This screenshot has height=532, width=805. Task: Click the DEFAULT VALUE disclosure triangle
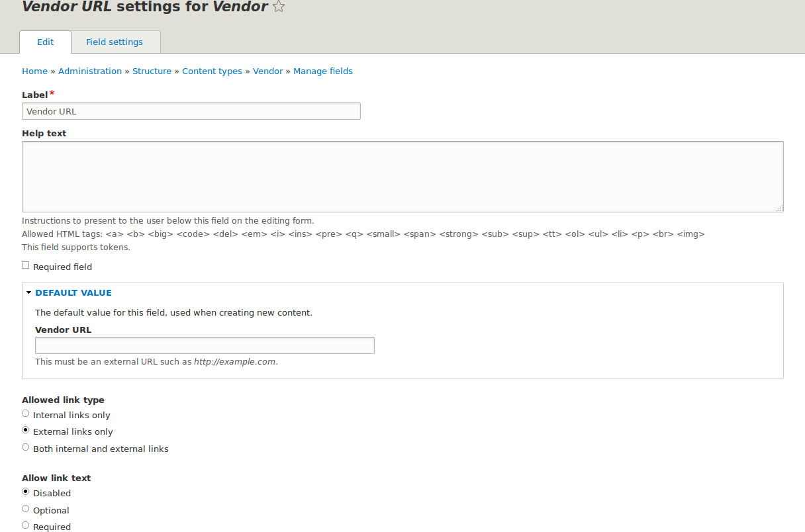click(29, 292)
